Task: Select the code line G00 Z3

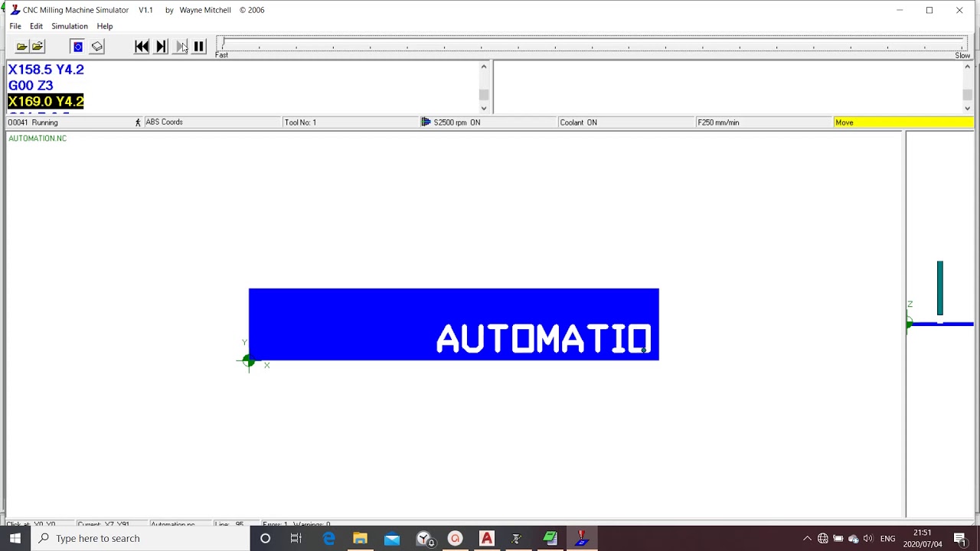Action: pos(31,85)
